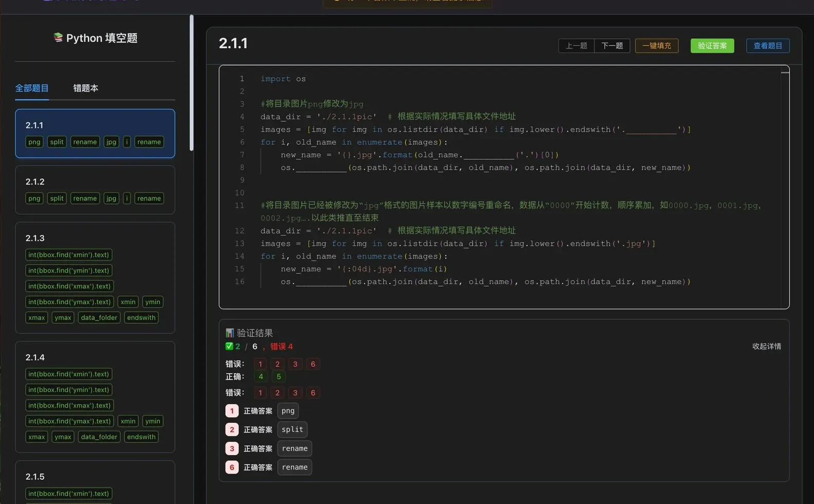The height and width of the screenshot is (504, 814).
Task: Click int(bbox.find('xmin').text) tag in card 2.1.3
Action: 69,255
